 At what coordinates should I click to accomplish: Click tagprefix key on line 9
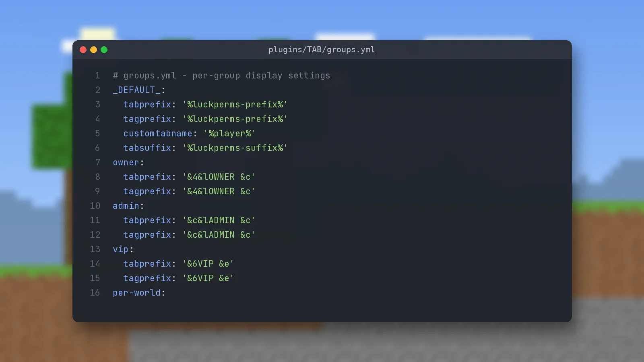pyautogui.click(x=147, y=191)
